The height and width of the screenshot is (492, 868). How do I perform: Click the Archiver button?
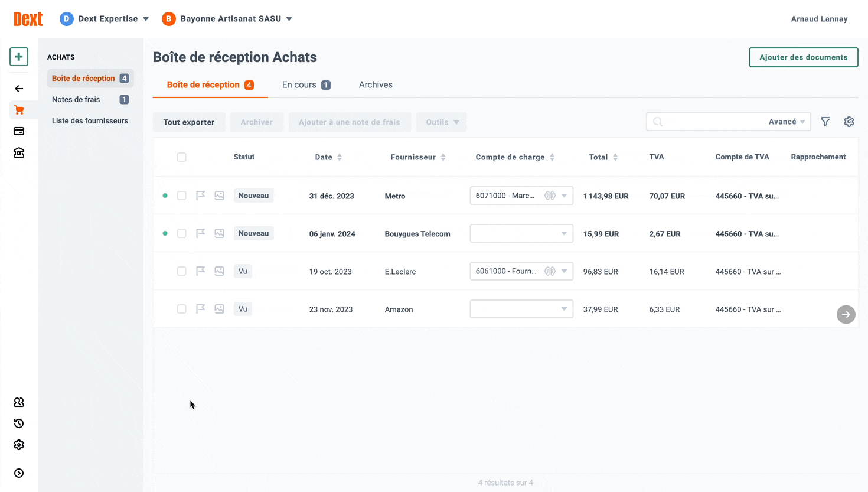tap(257, 122)
